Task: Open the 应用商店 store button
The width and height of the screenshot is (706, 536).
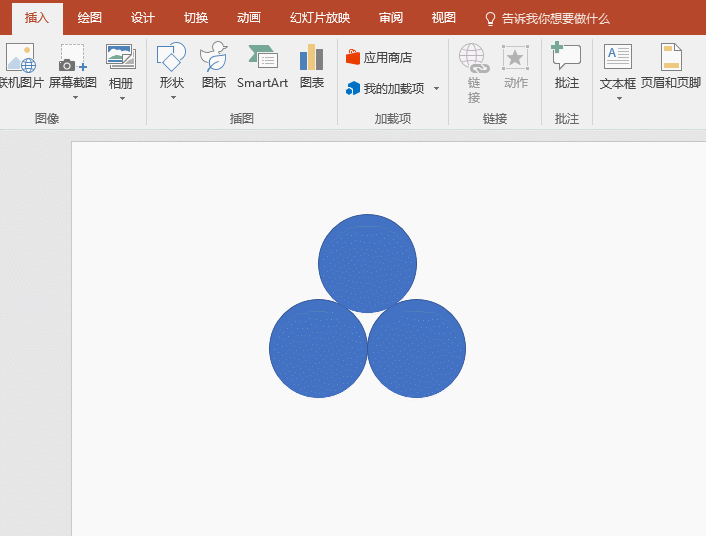Action: click(379, 58)
